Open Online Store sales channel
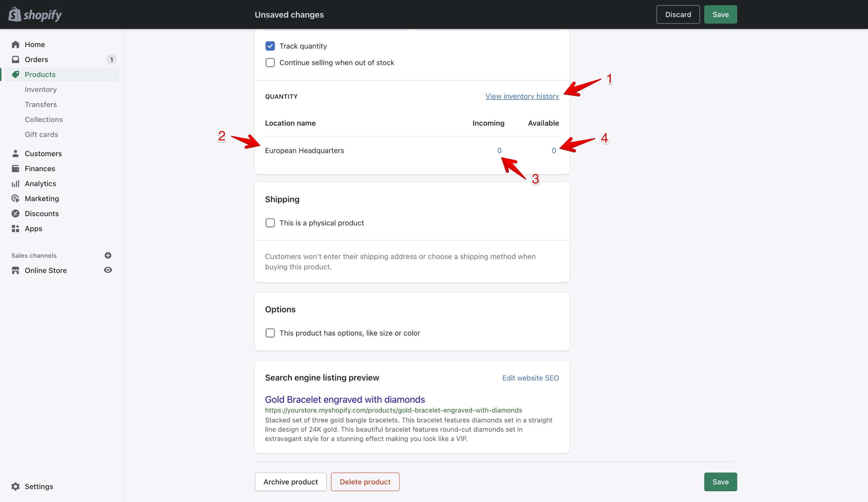This screenshot has height=502, width=868. 46,270
